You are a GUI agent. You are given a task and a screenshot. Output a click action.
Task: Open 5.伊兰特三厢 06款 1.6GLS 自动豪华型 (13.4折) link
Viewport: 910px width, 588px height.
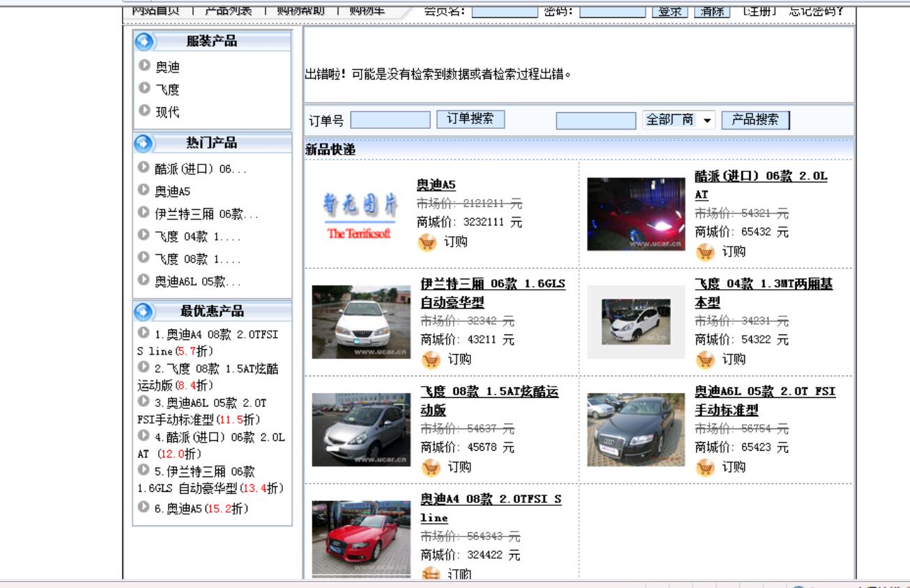pyautogui.click(x=210, y=480)
